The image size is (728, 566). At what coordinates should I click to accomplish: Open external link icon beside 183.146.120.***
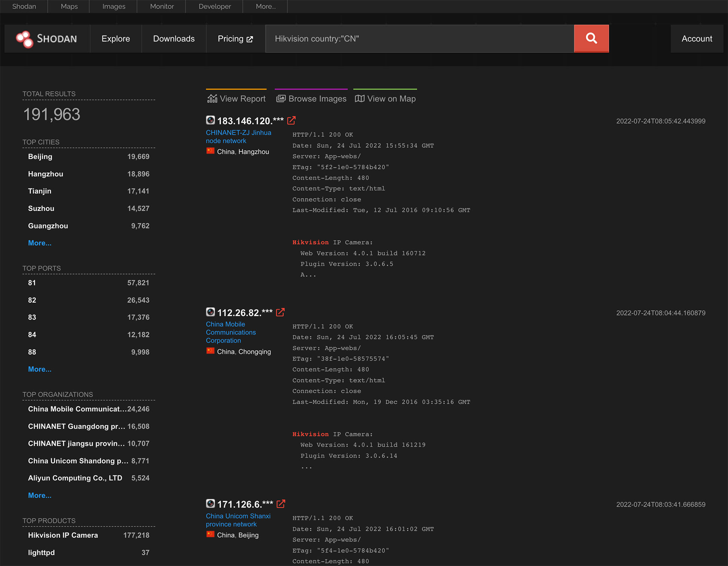pyautogui.click(x=291, y=120)
